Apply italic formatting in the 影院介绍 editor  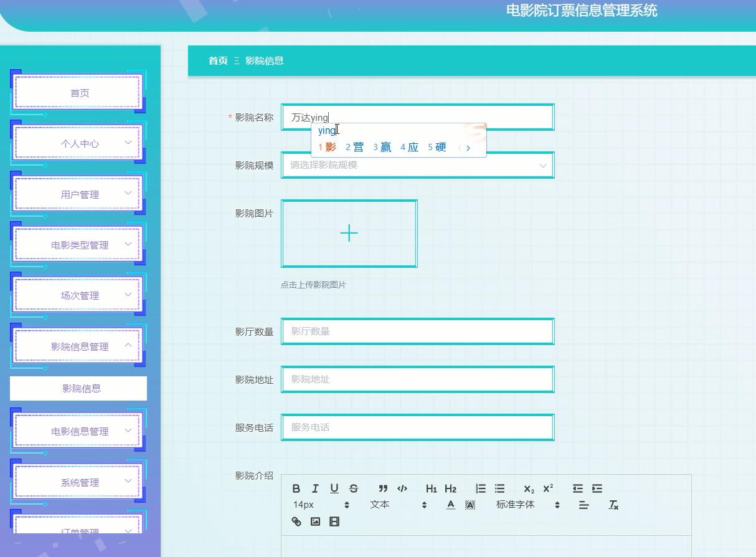click(315, 488)
